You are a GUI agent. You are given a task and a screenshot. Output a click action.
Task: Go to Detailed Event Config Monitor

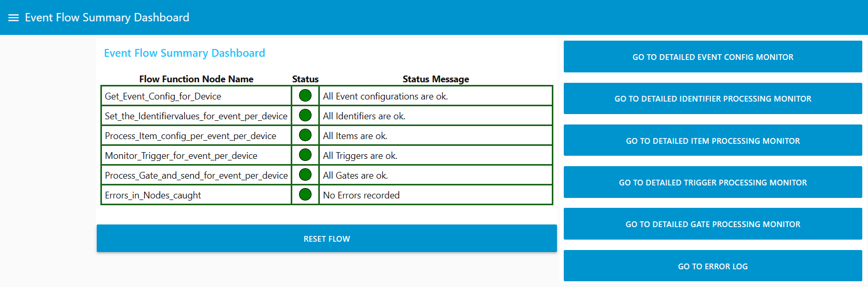coord(712,57)
